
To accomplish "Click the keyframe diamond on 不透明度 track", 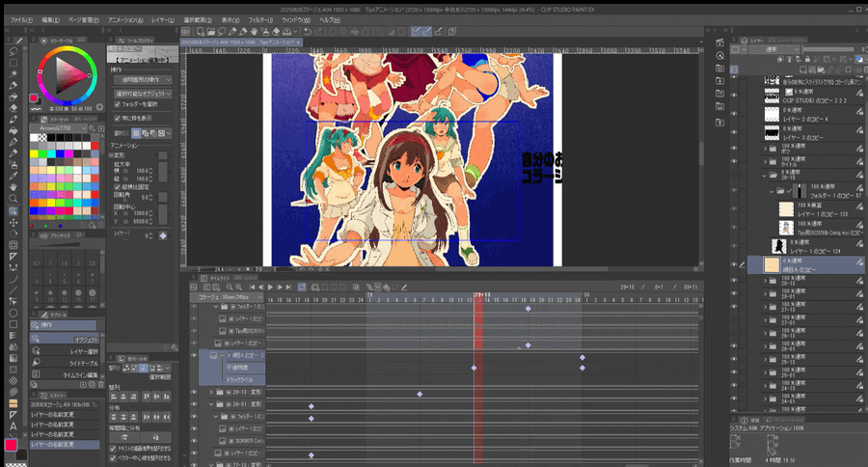I will pos(474,368).
